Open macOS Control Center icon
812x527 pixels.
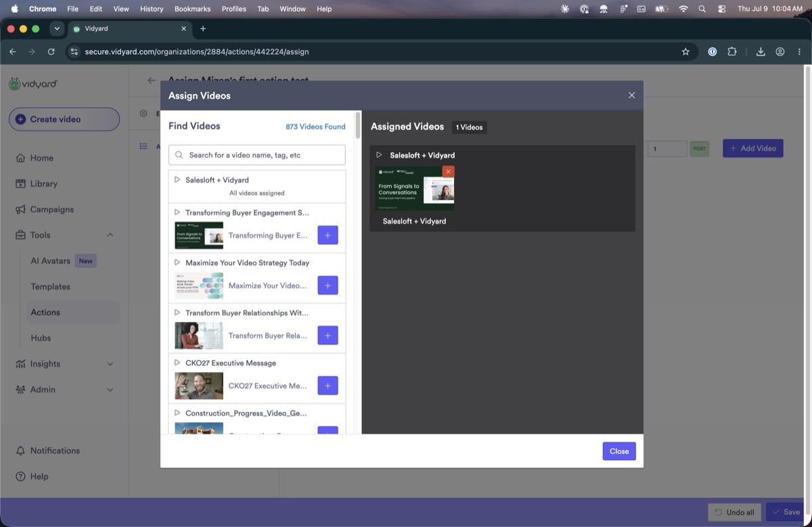(x=721, y=9)
